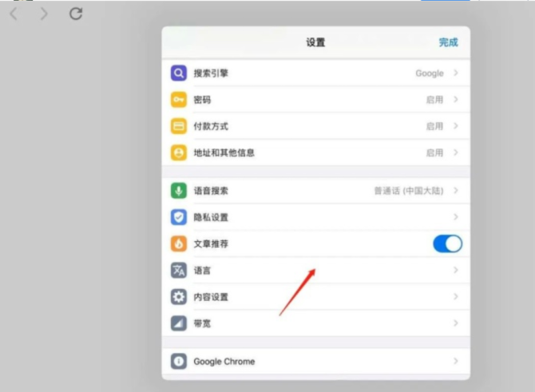This screenshot has width=535, height=392.
Task: Tap the signal icon for 带宽
Action: [x=178, y=323]
